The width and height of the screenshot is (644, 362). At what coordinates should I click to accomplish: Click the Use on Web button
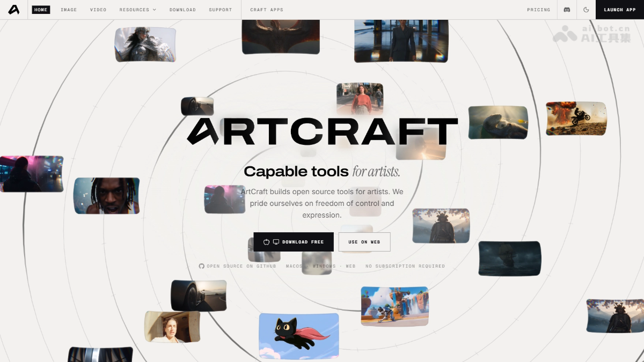click(364, 242)
